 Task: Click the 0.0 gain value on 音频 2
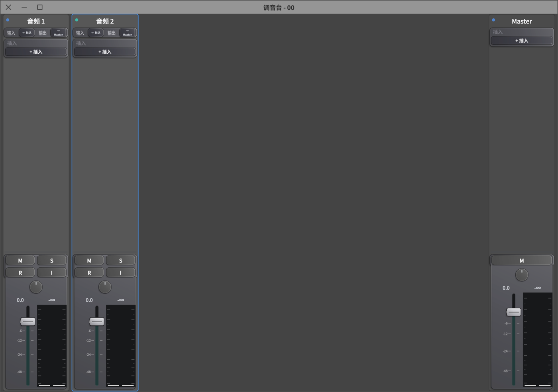(89, 300)
